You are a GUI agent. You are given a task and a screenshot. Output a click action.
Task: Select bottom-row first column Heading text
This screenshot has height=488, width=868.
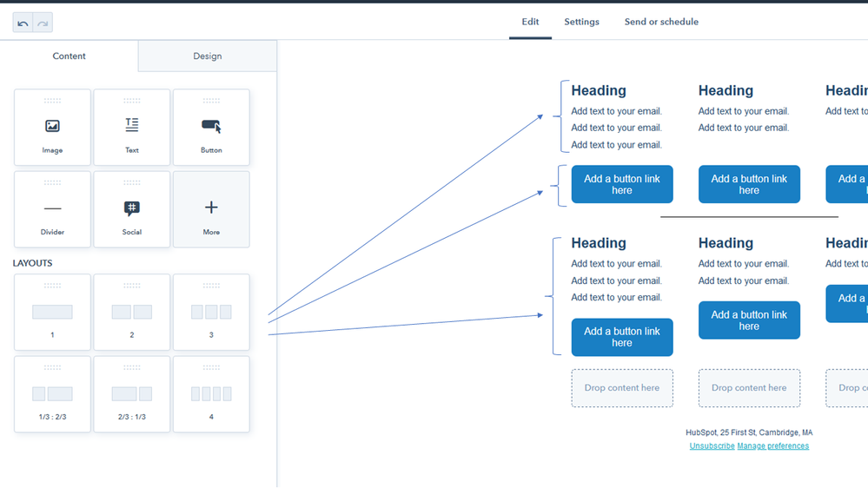click(599, 243)
